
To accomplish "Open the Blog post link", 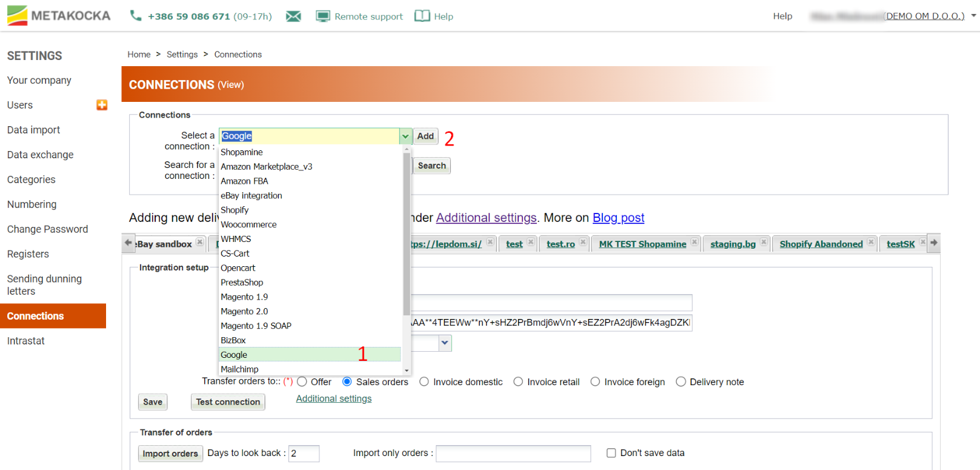I will click(x=618, y=218).
